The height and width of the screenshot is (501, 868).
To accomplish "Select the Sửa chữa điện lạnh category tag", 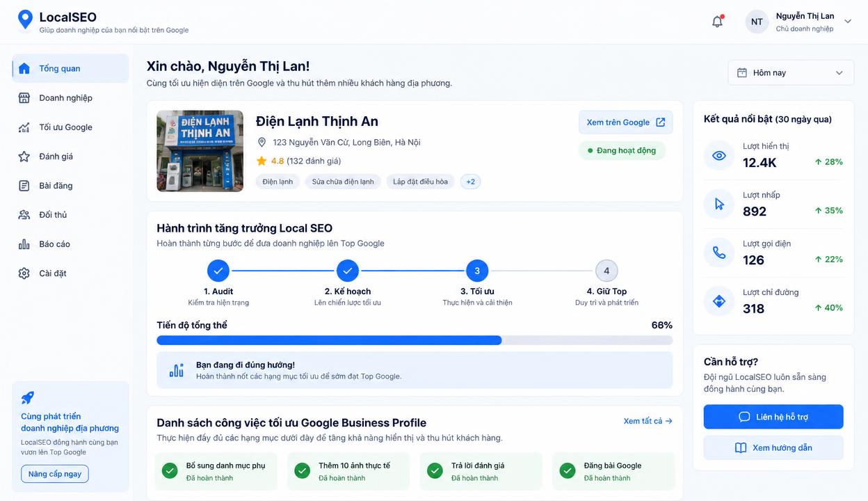I will click(x=343, y=182).
